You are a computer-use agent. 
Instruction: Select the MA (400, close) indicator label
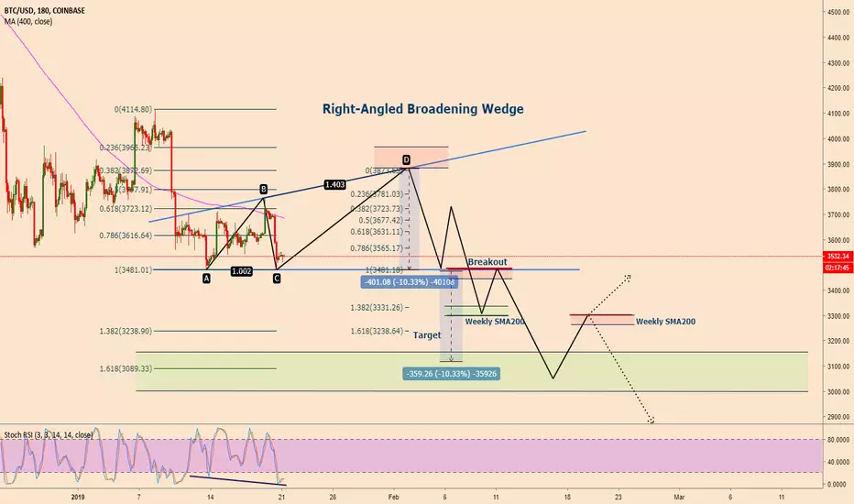click(28, 22)
